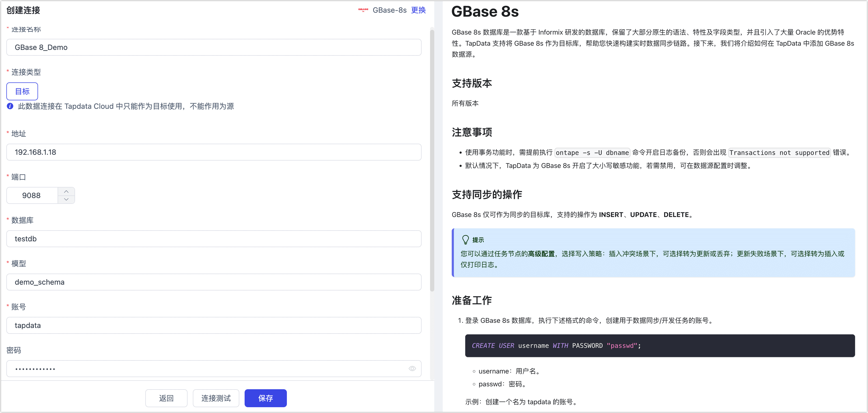Click the 保存 button
Screen dimensions: 868x413
[265, 398]
